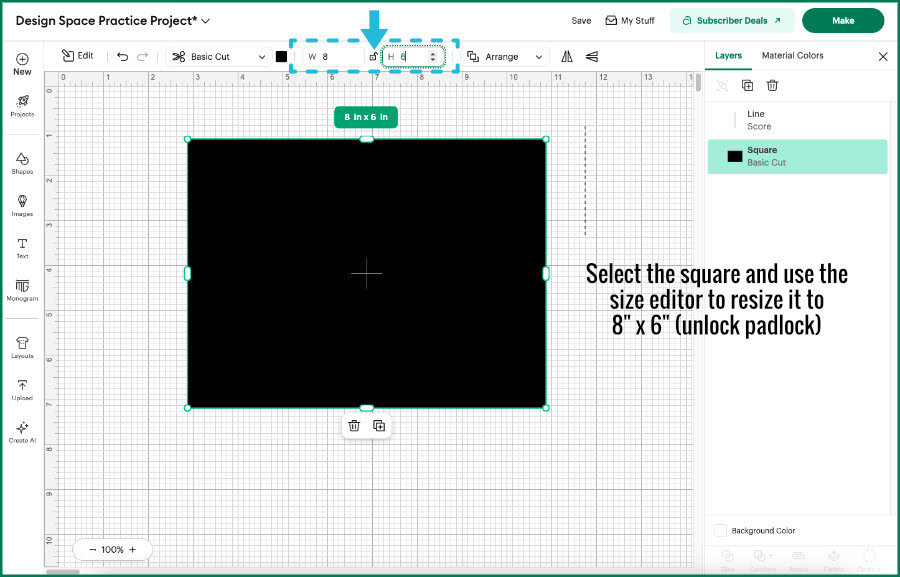Click the vertical canvas scrollbar

pos(698,83)
